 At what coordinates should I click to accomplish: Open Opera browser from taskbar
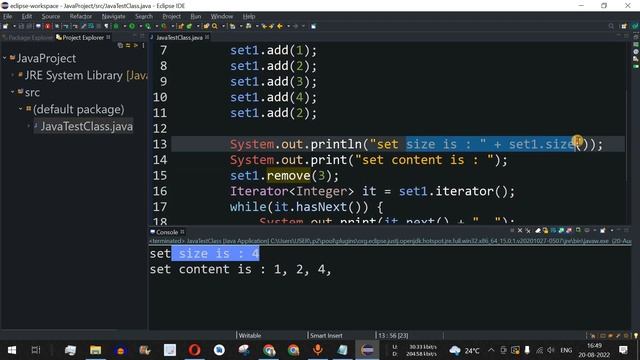coord(195,350)
